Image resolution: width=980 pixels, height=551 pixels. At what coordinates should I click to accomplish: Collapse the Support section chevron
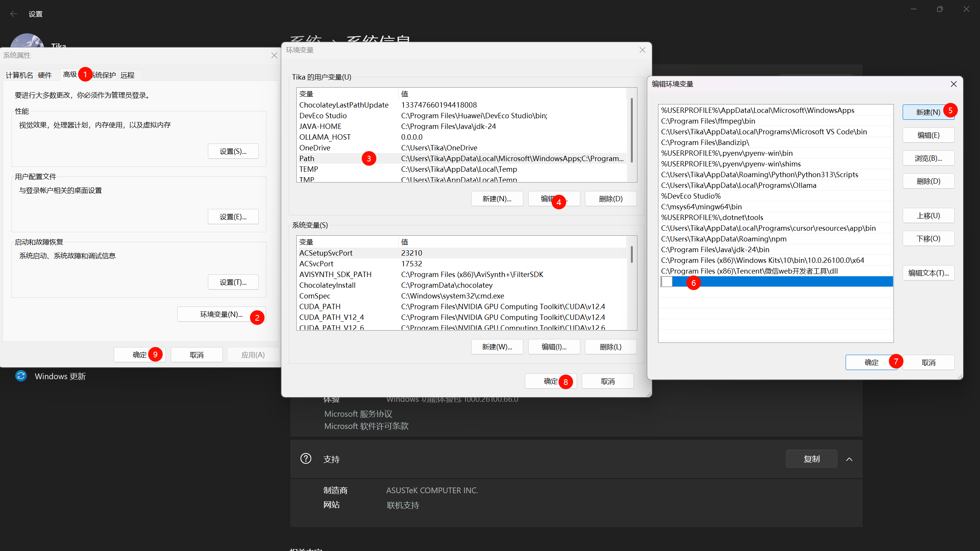click(849, 459)
